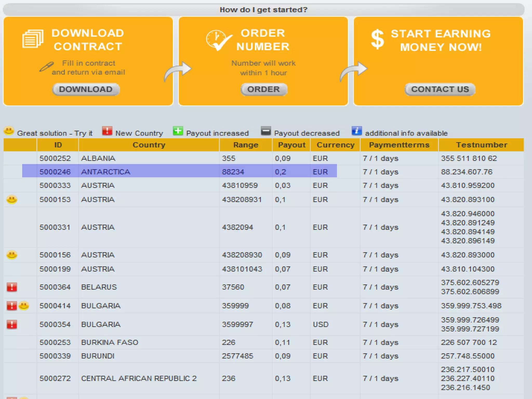Click the smiley icon on Austria 5000153 row

click(12, 199)
